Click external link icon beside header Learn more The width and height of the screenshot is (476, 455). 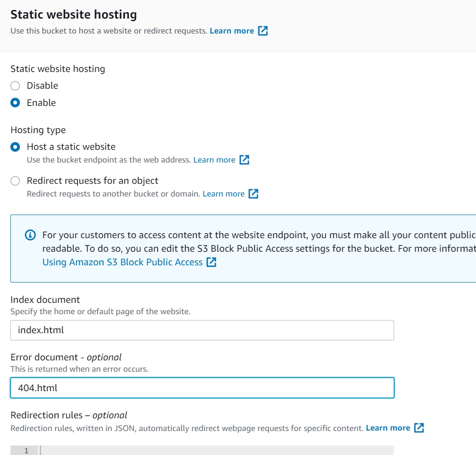pos(263,31)
